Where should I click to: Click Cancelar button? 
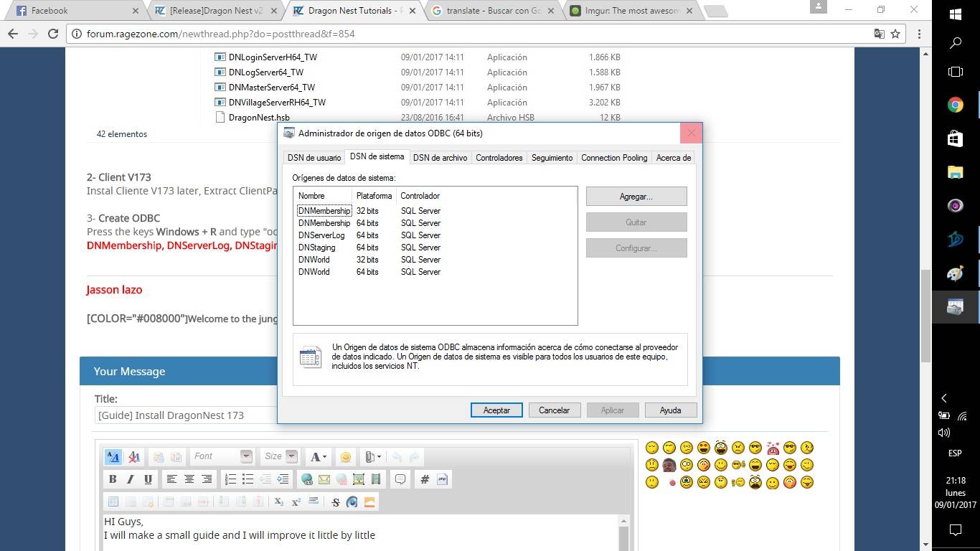pos(555,410)
